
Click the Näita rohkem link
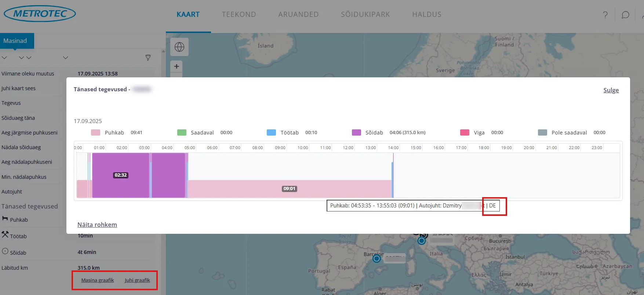(x=97, y=225)
